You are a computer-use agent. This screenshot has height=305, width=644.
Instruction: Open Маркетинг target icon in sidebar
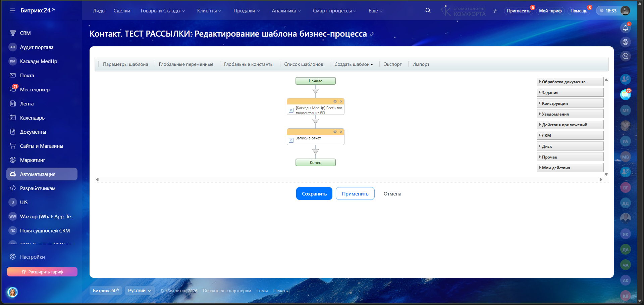click(x=13, y=160)
